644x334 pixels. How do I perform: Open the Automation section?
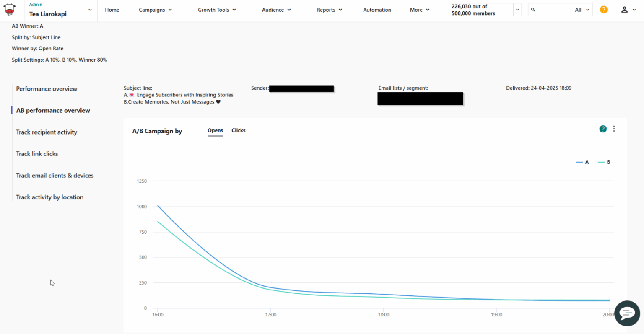tap(377, 10)
